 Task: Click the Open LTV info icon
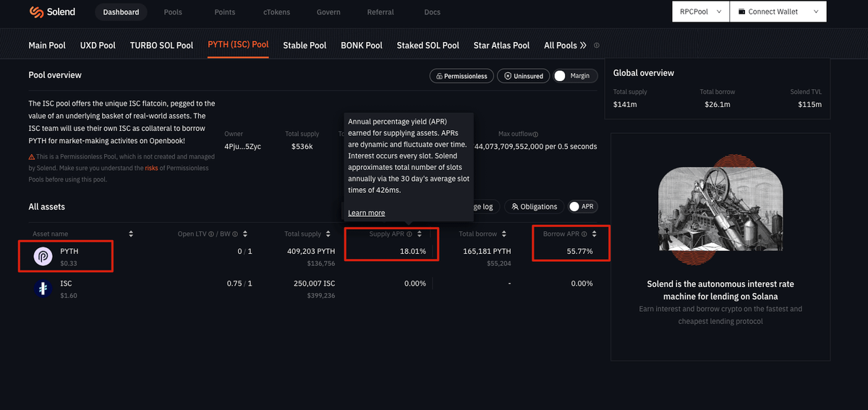(210, 234)
